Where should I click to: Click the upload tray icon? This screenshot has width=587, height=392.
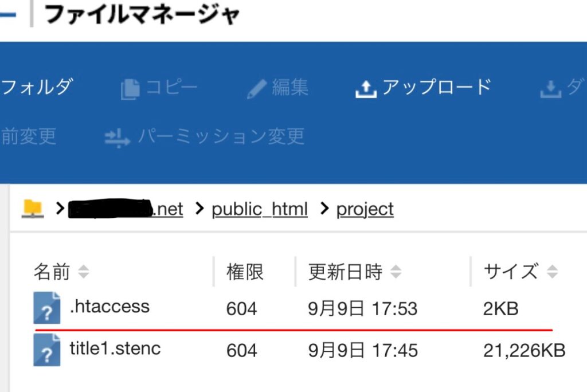click(366, 89)
